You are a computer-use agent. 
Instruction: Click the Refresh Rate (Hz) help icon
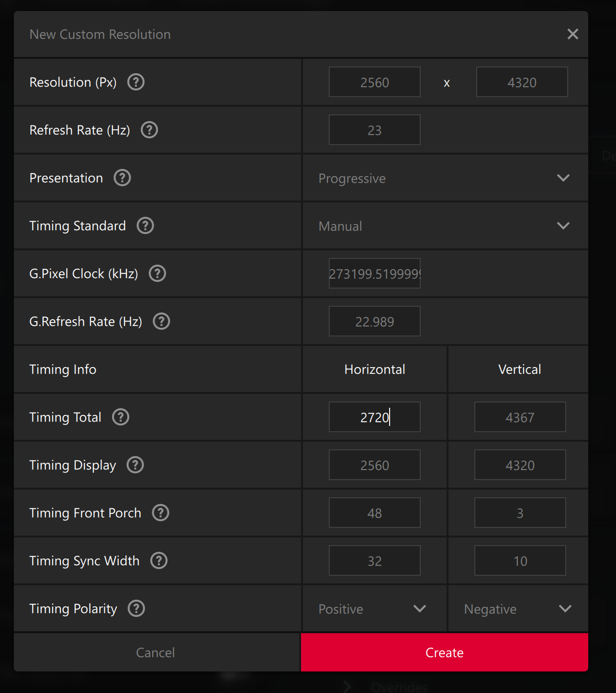(x=149, y=130)
